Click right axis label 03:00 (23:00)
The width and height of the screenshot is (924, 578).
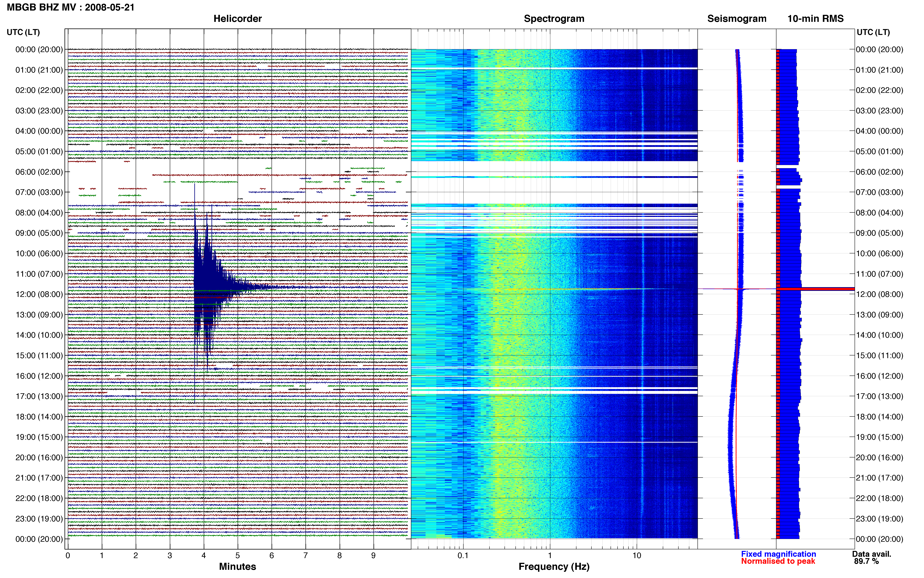(879, 110)
